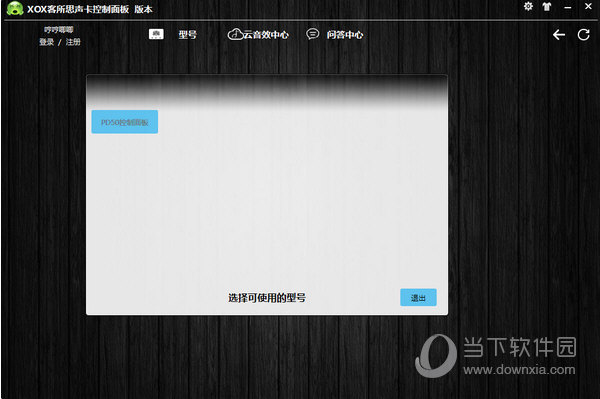Select the PD50控制面板 button
Image resolution: width=600 pixels, height=399 pixels.
(125, 122)
